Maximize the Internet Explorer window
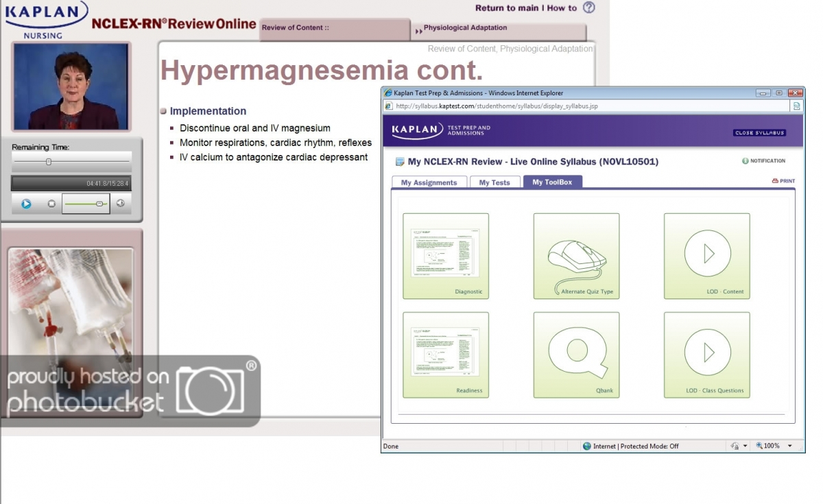Viewport: 823px width, 504px height. click(780, 93)
